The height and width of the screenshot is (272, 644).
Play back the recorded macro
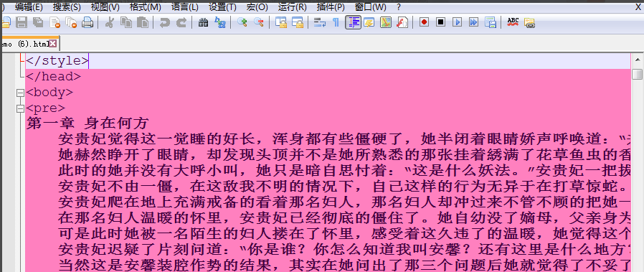457,22
